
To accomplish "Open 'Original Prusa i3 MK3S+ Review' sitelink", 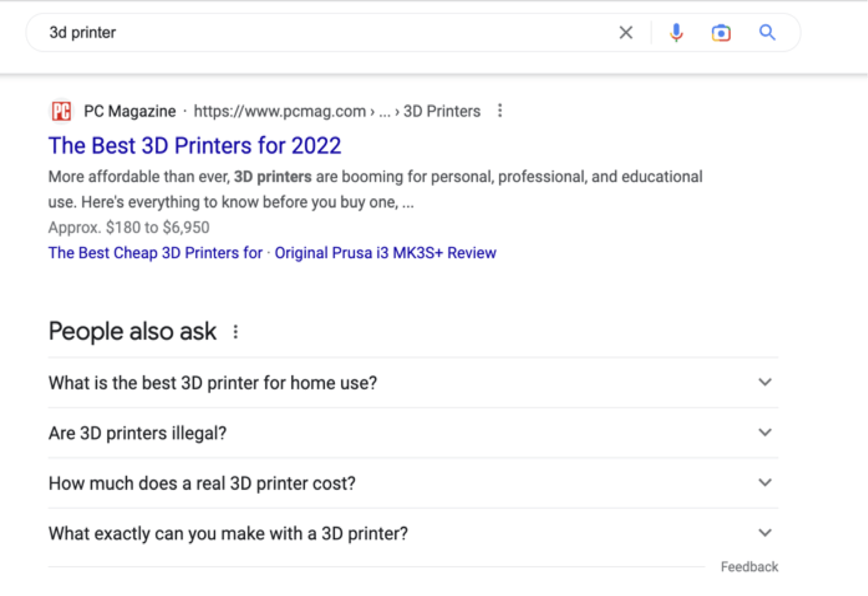I will pos(385,252).
